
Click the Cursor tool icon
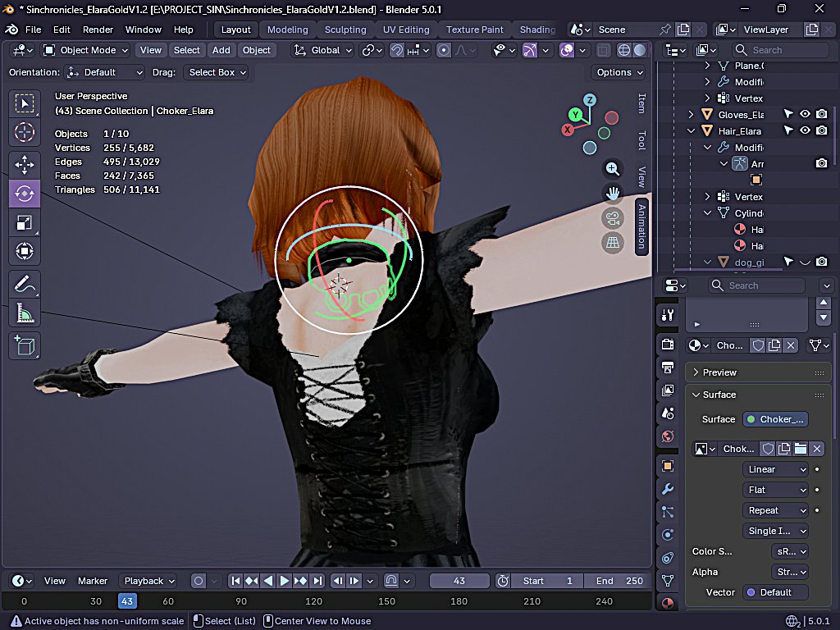(25, 132)
